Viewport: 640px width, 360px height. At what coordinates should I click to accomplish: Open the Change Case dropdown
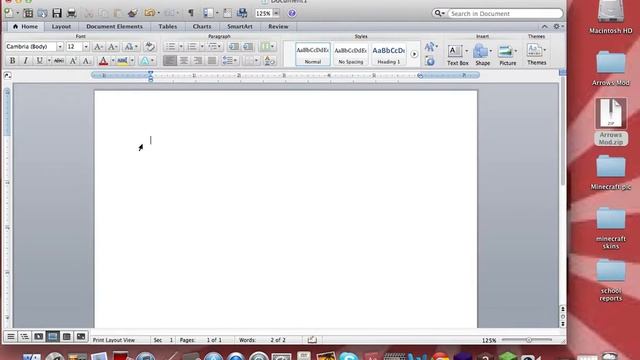point(131,47)
